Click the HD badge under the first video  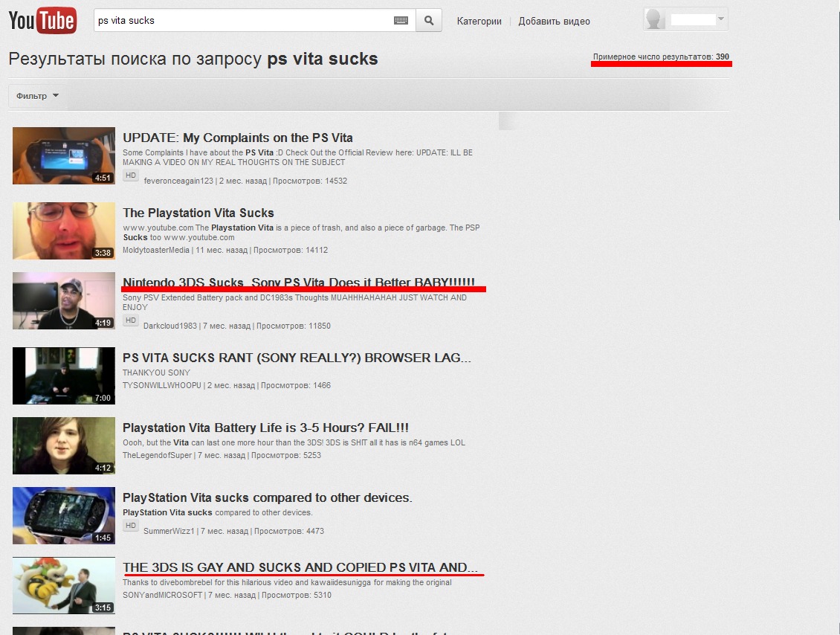[x=131, y=175]
